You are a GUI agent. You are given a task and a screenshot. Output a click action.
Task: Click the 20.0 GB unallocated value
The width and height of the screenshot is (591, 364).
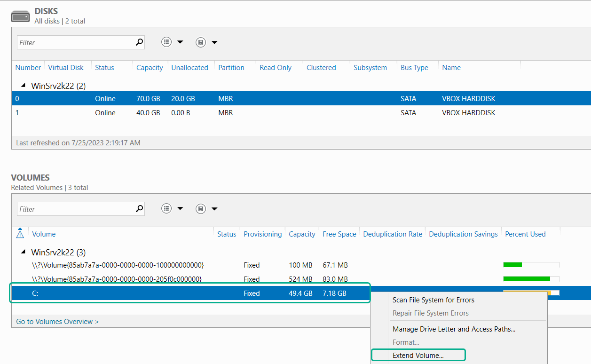[183, 99]
